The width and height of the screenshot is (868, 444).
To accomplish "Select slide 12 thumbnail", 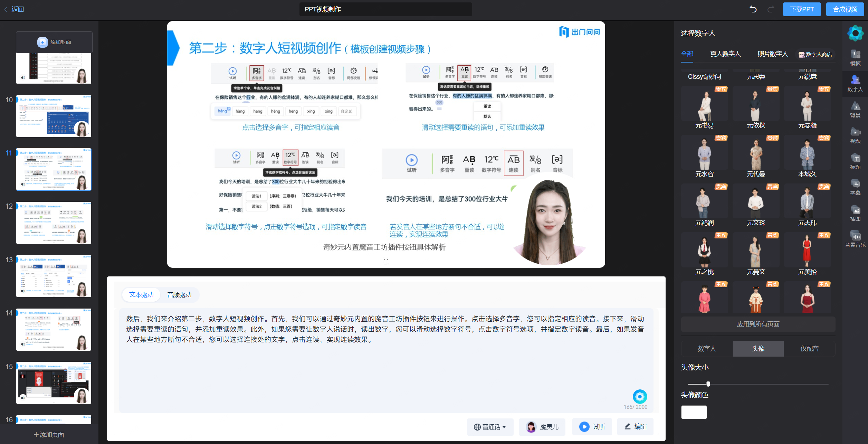I will pos(54,223).
